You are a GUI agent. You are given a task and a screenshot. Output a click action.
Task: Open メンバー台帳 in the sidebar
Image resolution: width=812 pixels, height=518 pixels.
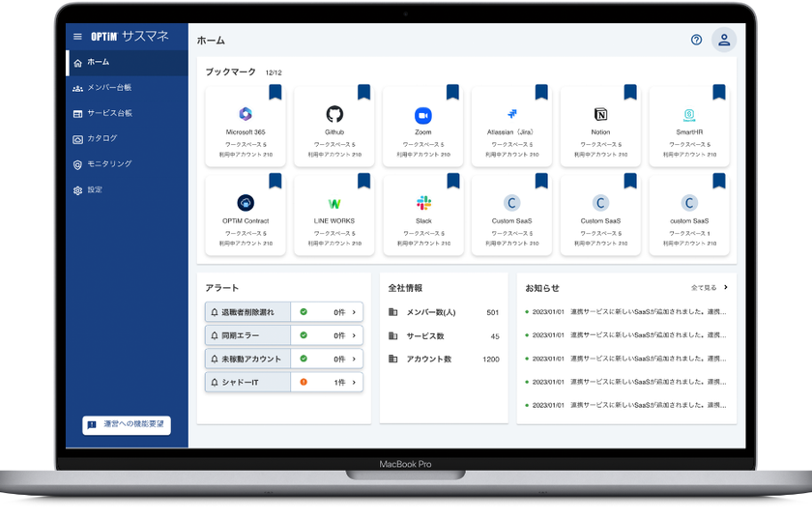pyautogui.click(x=128, y=88)
